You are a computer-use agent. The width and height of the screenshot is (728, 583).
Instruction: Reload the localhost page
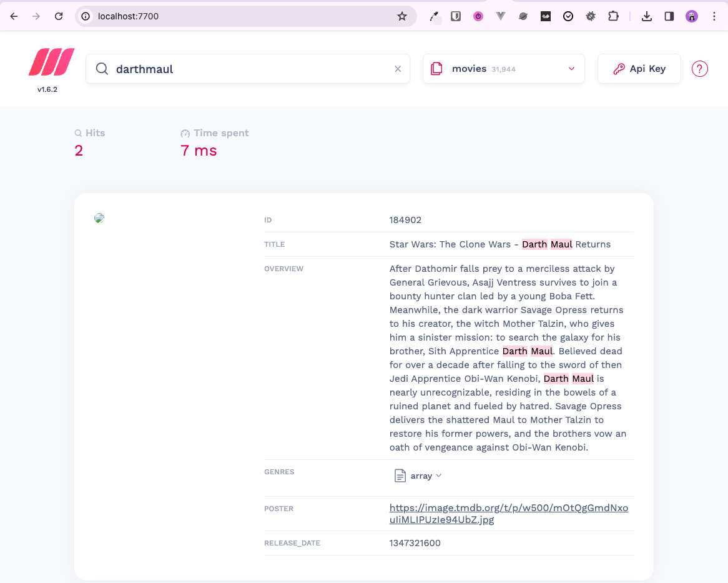click(x=59, y=16)
